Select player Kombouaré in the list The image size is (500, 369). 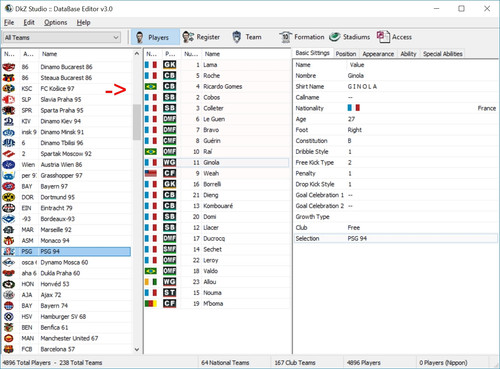coord(217,206)
